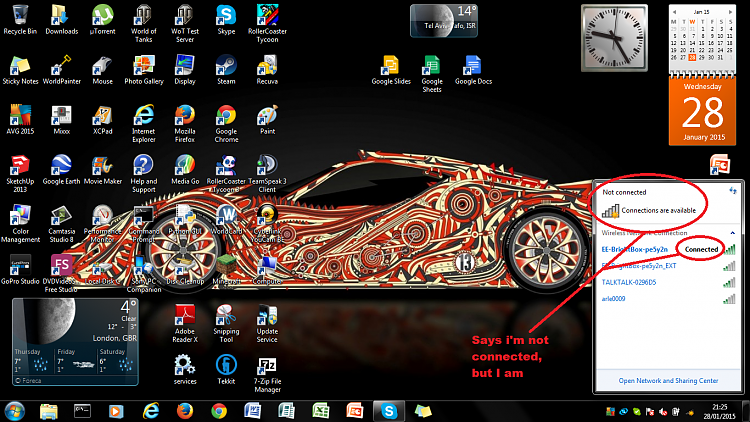Open Mixxx desktop icon
This screenshot has width=750, height=422.
[61, 120]
